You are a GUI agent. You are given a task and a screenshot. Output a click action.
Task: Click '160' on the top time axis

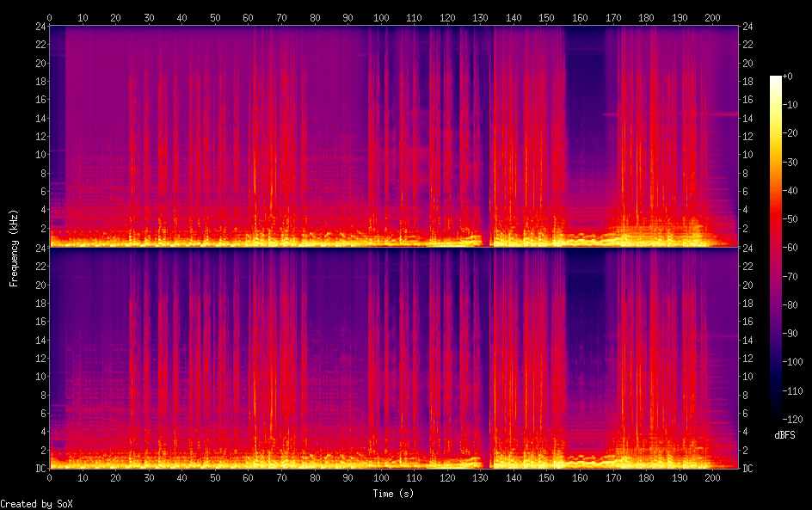tap(580, 17)
